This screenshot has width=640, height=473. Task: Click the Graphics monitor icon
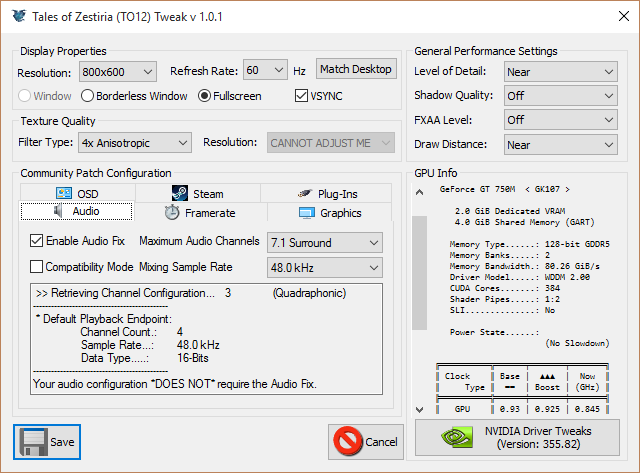point(307,213)
